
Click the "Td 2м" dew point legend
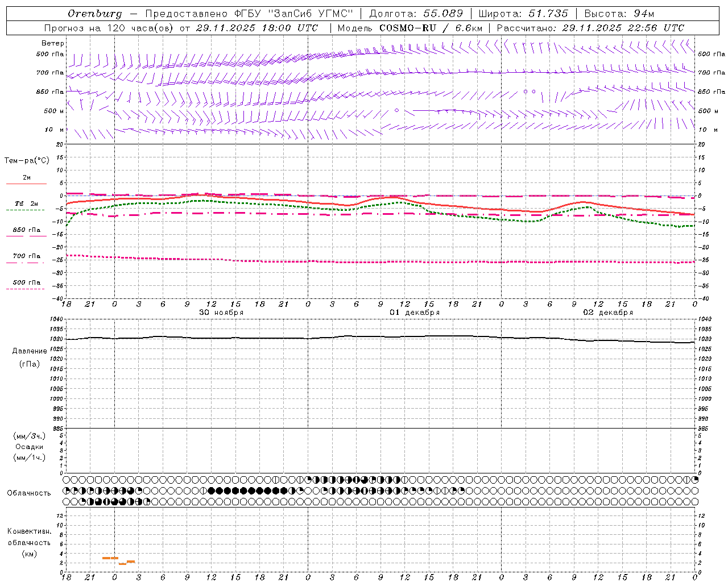[x=26, y=206]
